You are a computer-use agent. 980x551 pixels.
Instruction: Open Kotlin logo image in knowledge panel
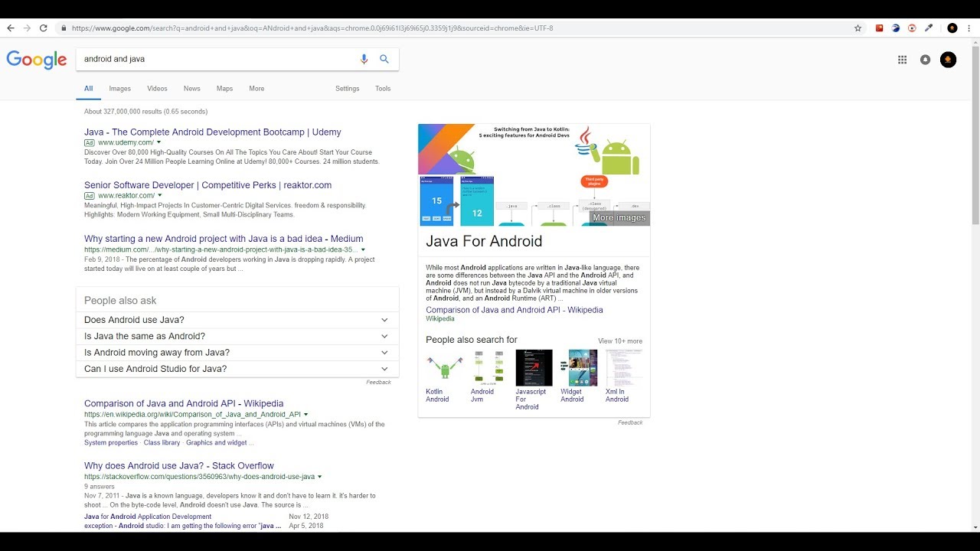pyautogui.click(x=447, y=148)
